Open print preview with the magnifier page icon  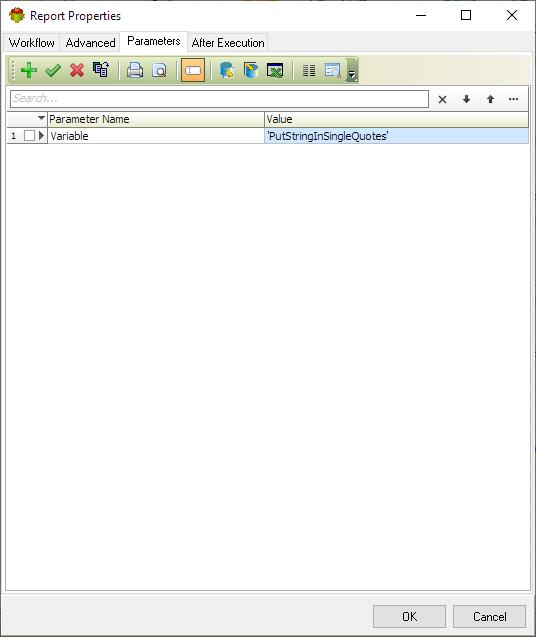159,70
